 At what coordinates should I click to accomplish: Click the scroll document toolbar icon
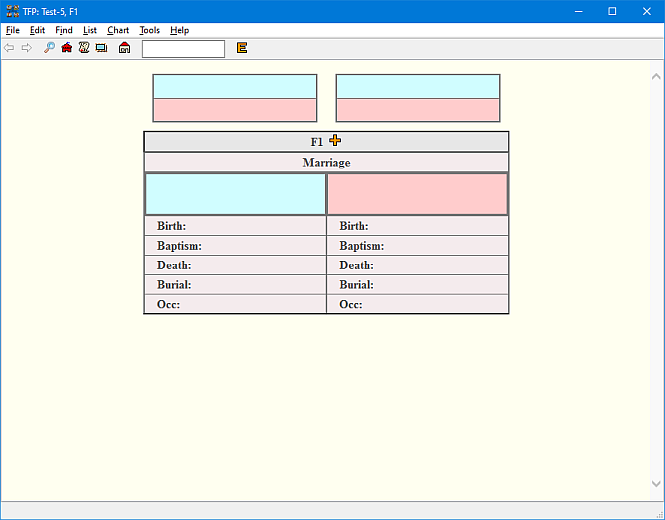84,48
